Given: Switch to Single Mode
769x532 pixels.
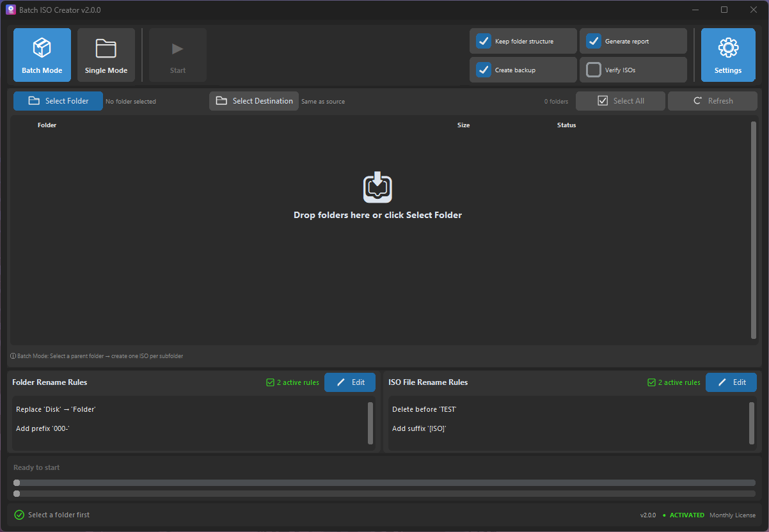Looking at the screenshot, I should [106, 55].
